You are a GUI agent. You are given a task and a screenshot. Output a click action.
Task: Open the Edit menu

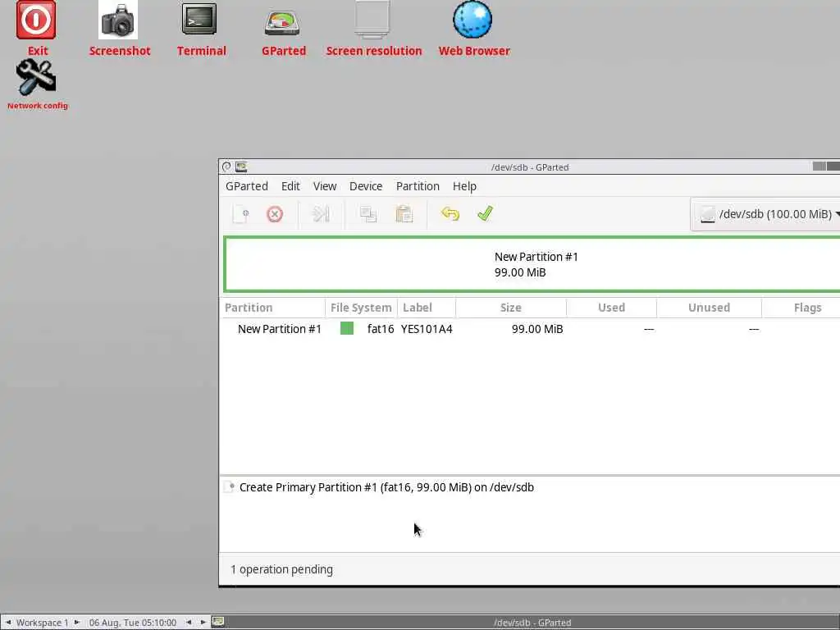point(290,186)
